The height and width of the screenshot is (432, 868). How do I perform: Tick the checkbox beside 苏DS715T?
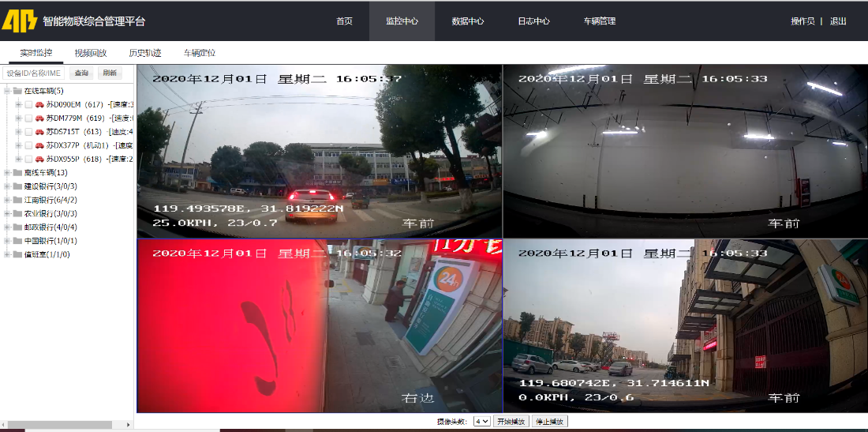28,132
